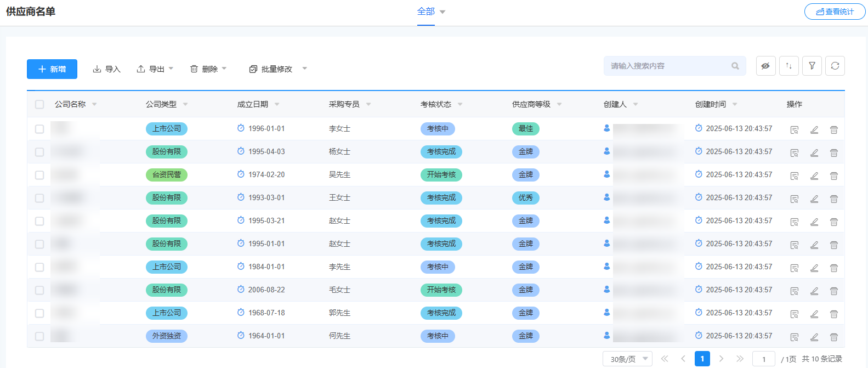The height and width of the screenshot is (368, 868).
Task: Select checkbox for 李女士 row
Action: tap(39, 129)
